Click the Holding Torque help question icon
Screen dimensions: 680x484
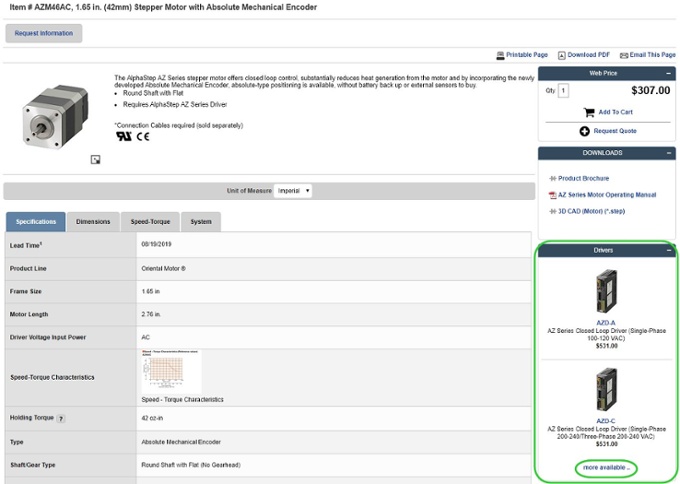(x=61, y=418)
